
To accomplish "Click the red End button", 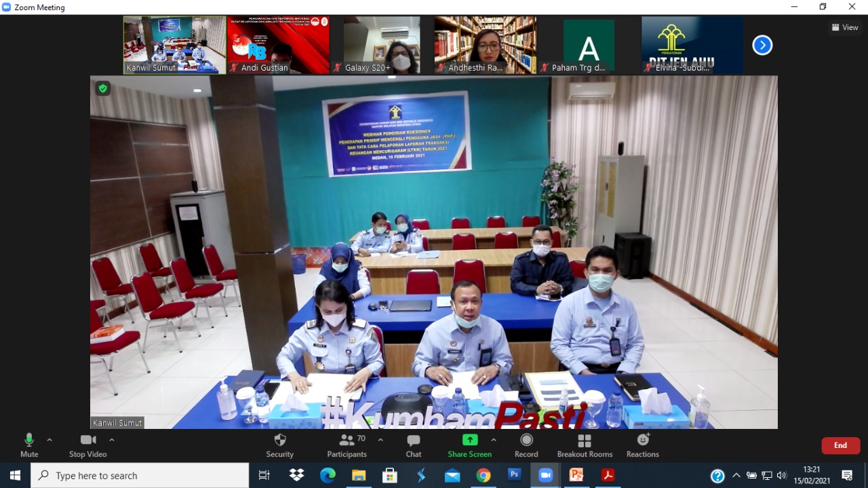I will click(x=840, y=445).
